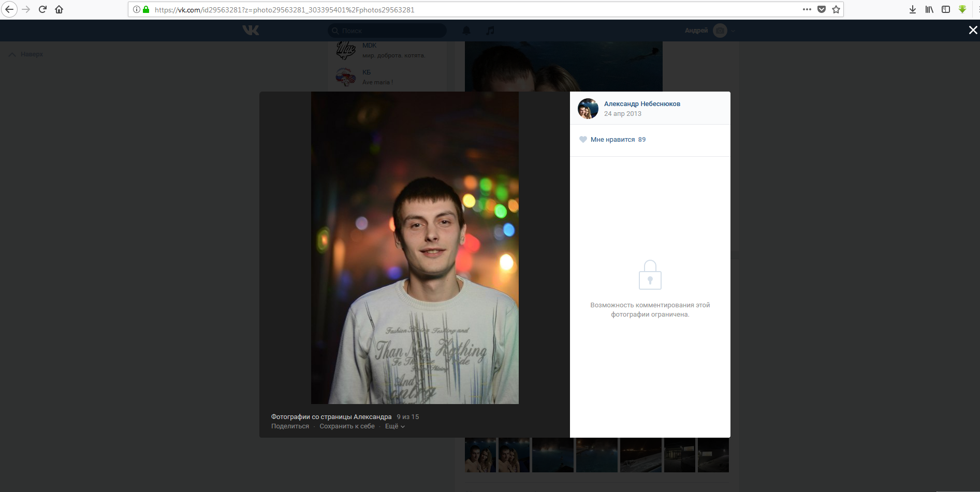Save page to Pocket icon
Image resolution: width=980 pixels, height=492 pixels.
822,9
